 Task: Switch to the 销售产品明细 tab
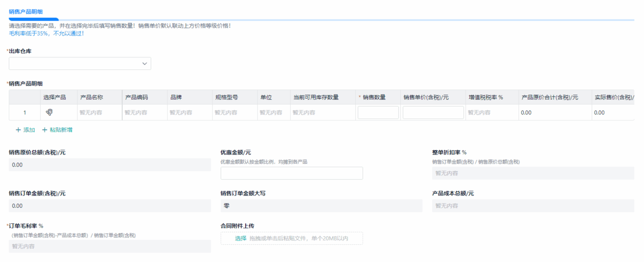(x=26, y=11)
